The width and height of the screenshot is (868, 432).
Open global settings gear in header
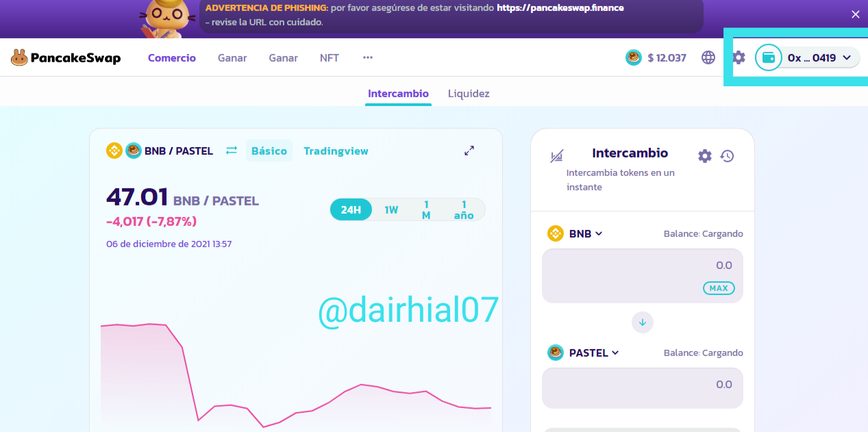pos(739,58)
